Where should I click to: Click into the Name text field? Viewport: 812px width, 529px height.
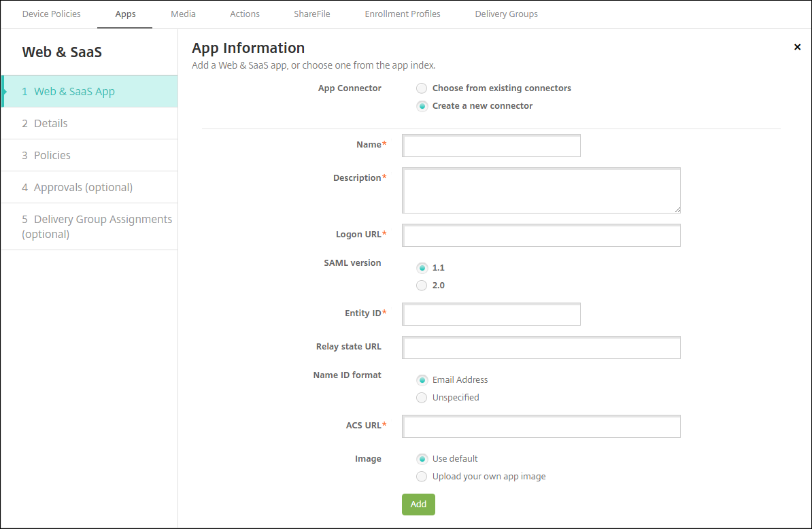(x=491, y=146)
